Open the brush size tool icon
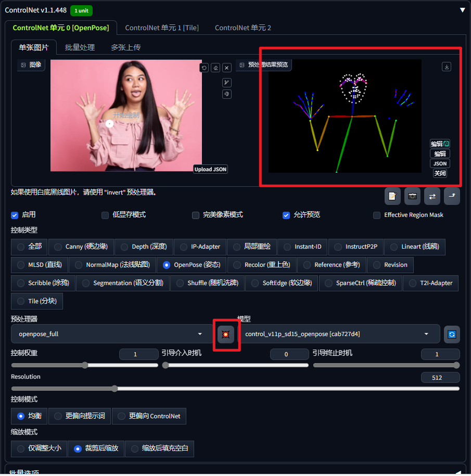 point(226,83)
